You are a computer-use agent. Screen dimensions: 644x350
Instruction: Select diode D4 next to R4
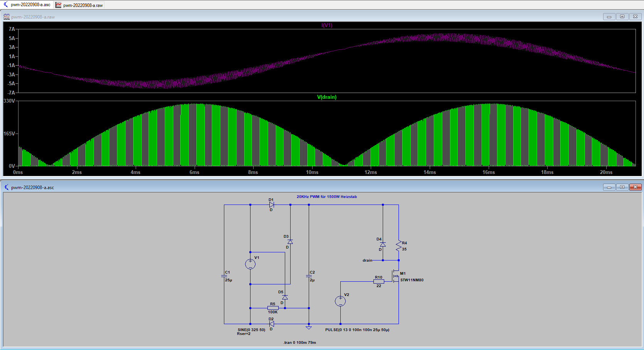[x=383, y=244]
